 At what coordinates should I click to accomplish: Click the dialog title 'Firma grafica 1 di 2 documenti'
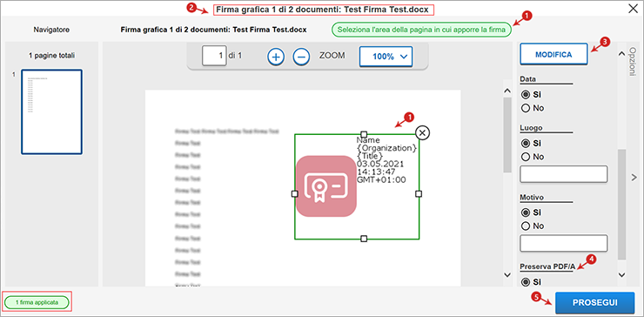pyautogui.click(x=323, y=9)
